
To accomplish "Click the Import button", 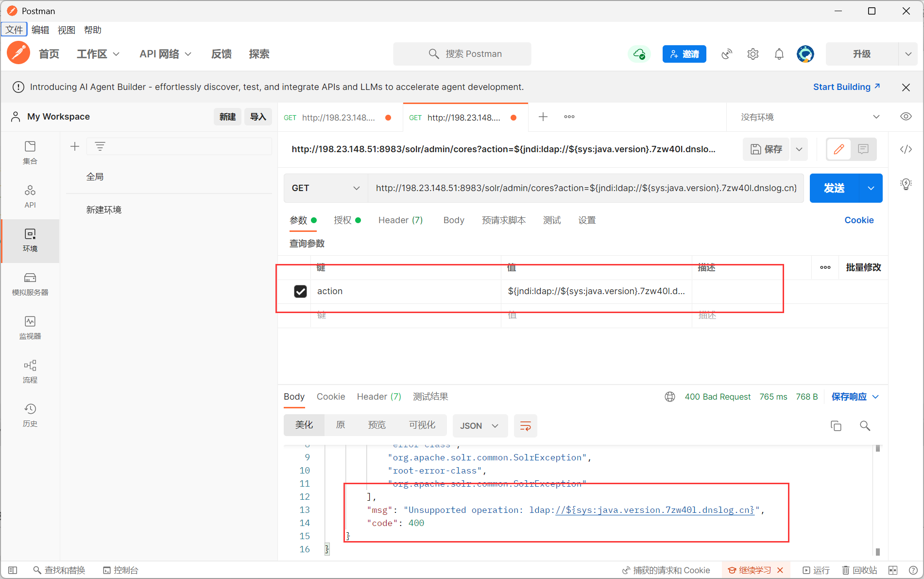I will click(x=258, y=117).
